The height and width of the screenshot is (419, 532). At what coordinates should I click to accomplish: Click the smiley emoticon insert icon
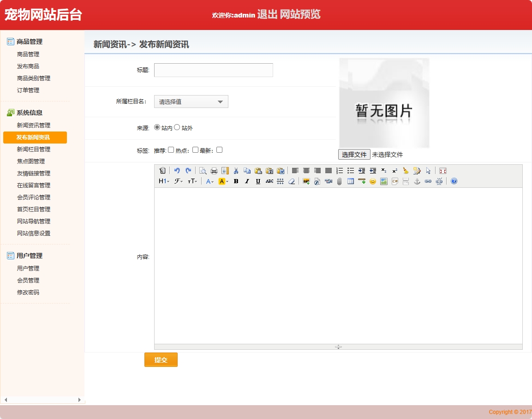coord(373,181)
